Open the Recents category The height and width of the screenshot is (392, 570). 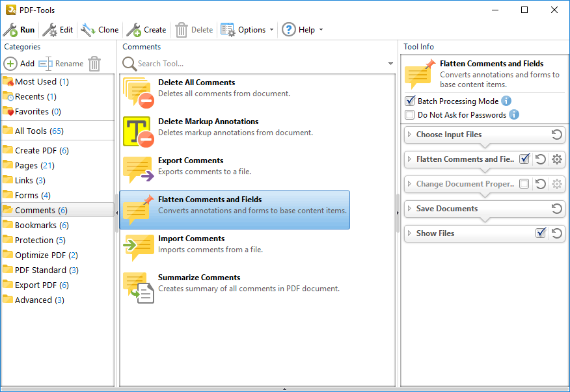[x=58, y=96]
